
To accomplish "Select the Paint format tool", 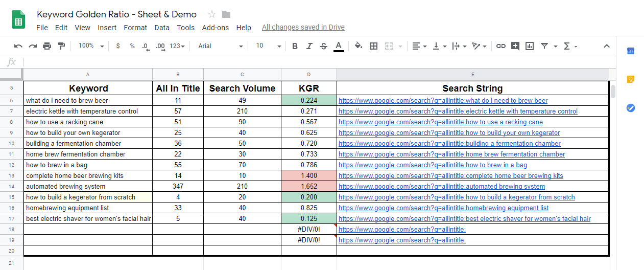I will [x=62, y=46].
